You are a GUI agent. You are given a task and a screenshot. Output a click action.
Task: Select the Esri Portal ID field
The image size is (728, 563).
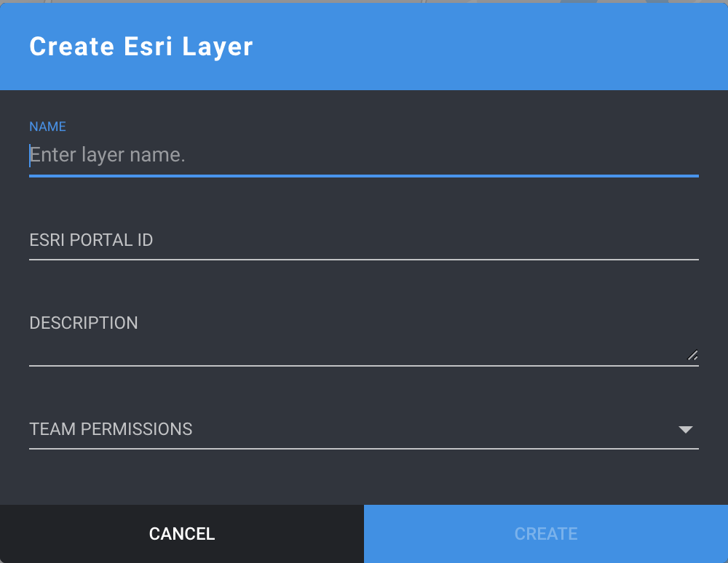pyautogui.click(x=291, y=240)
